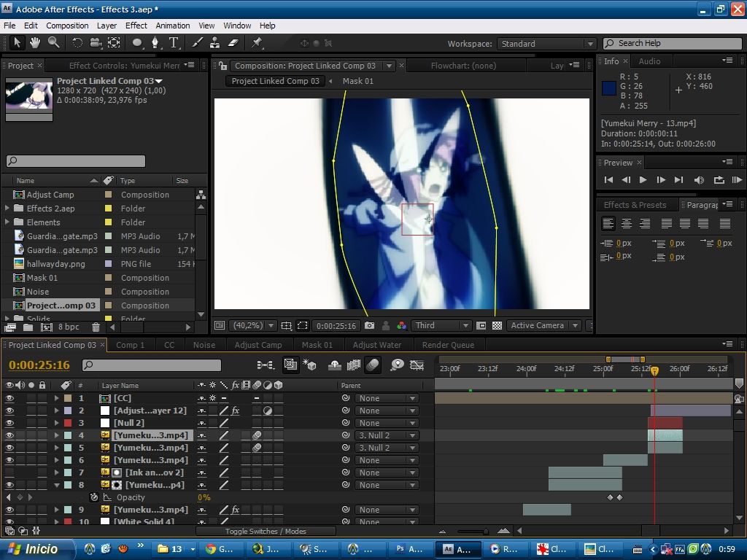Select the Hand tool
This screenshot has width=747, height=560.
coord(35,43)
